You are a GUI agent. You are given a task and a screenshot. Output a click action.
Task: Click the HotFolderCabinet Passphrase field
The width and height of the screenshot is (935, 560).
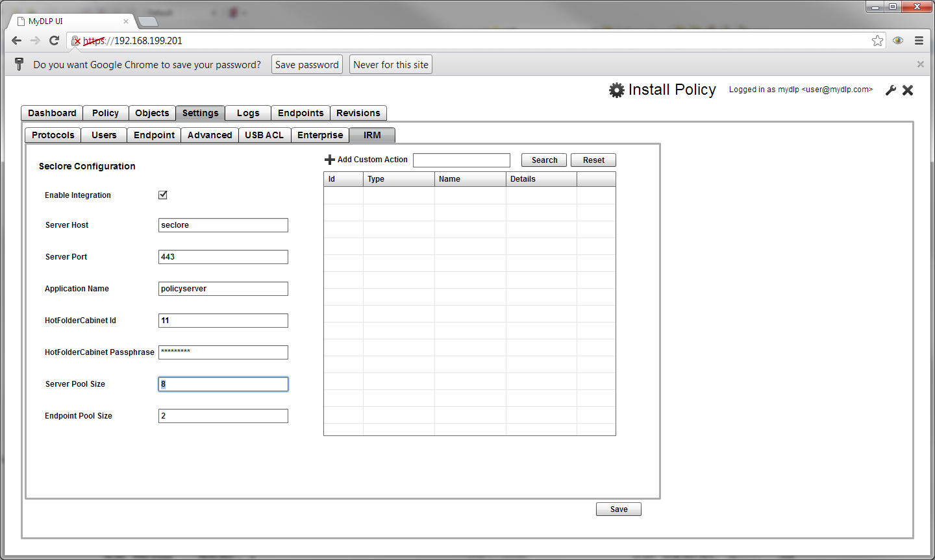tap(223, 352)
